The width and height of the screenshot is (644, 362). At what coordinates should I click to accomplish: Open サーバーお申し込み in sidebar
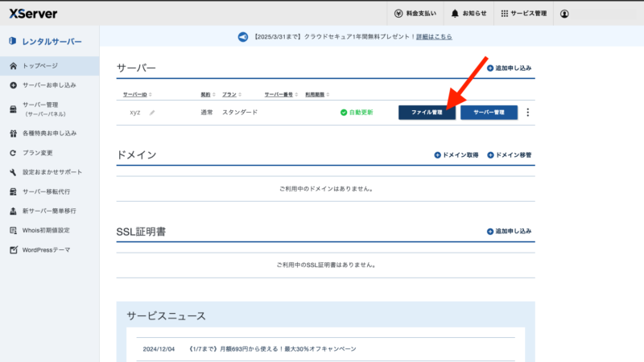(x=49, y=85)
